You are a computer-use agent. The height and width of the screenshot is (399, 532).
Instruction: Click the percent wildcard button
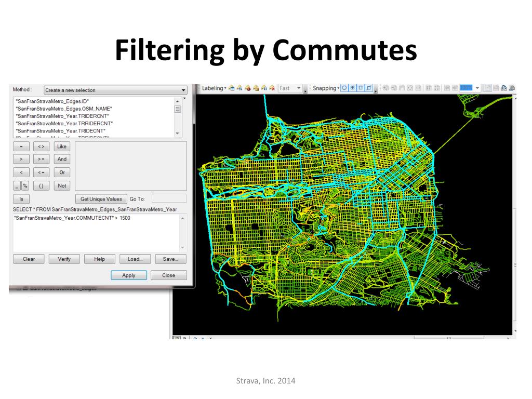(25, 186)
